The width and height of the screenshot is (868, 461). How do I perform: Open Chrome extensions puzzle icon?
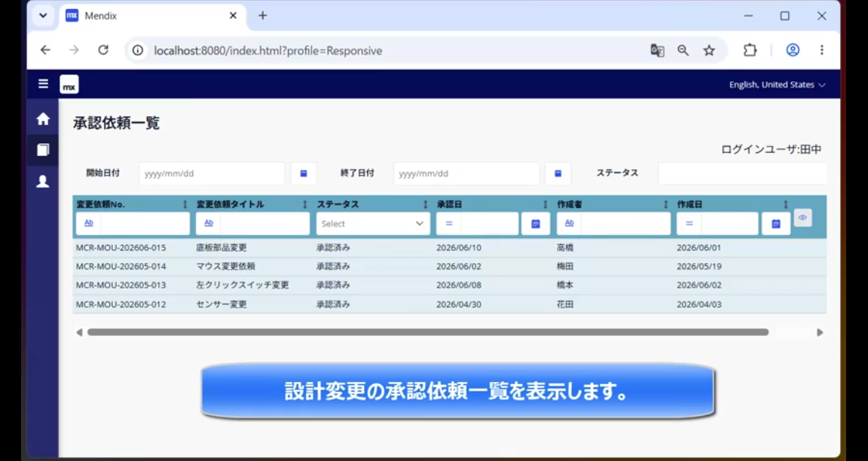pyautogui.click(x=750, y=50)
